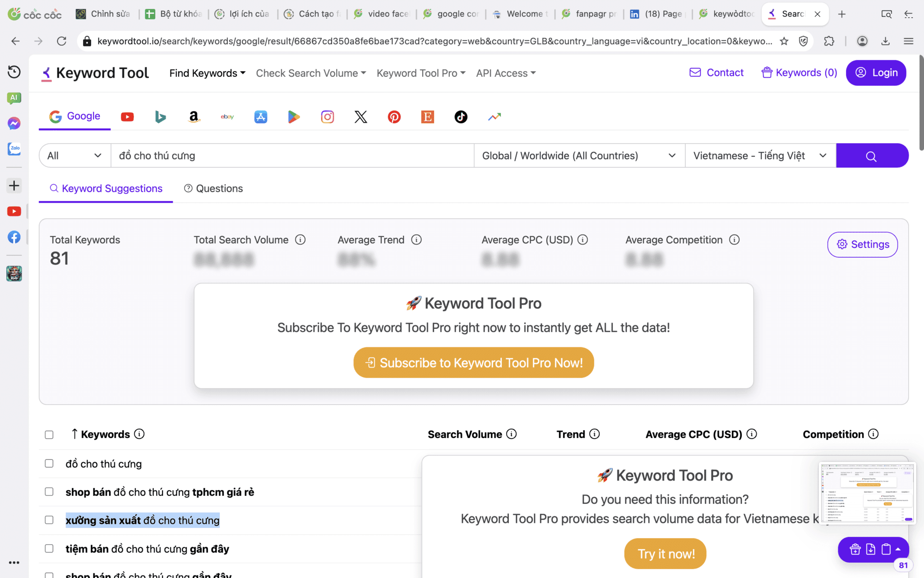Open the floating page preview thumbnail

867,493
